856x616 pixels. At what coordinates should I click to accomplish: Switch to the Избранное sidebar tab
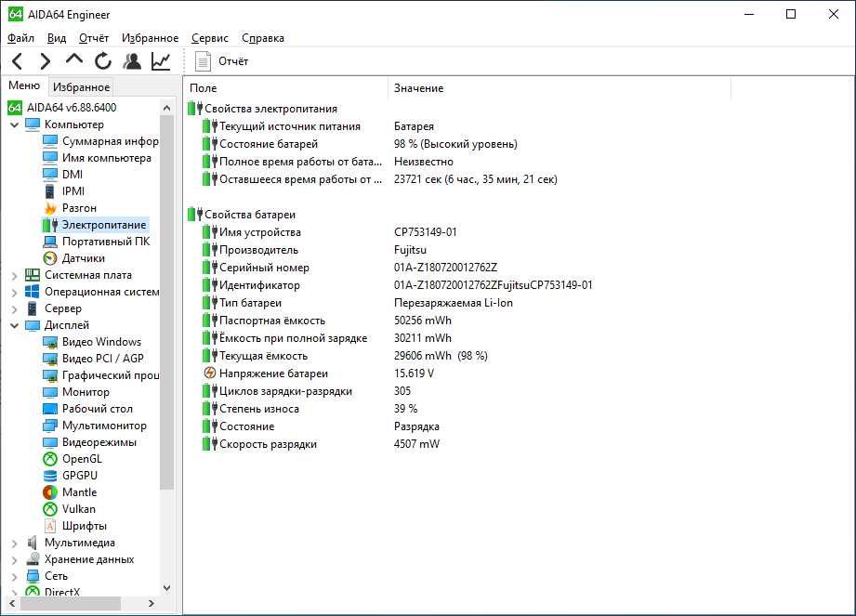pyautogui.click(x=82, y=86)
